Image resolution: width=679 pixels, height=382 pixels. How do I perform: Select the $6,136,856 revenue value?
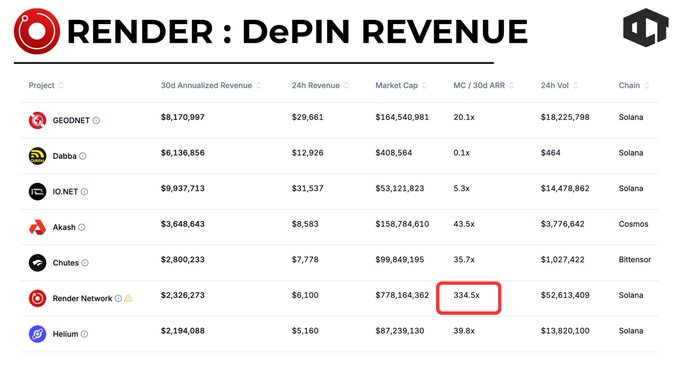(183, 152)
